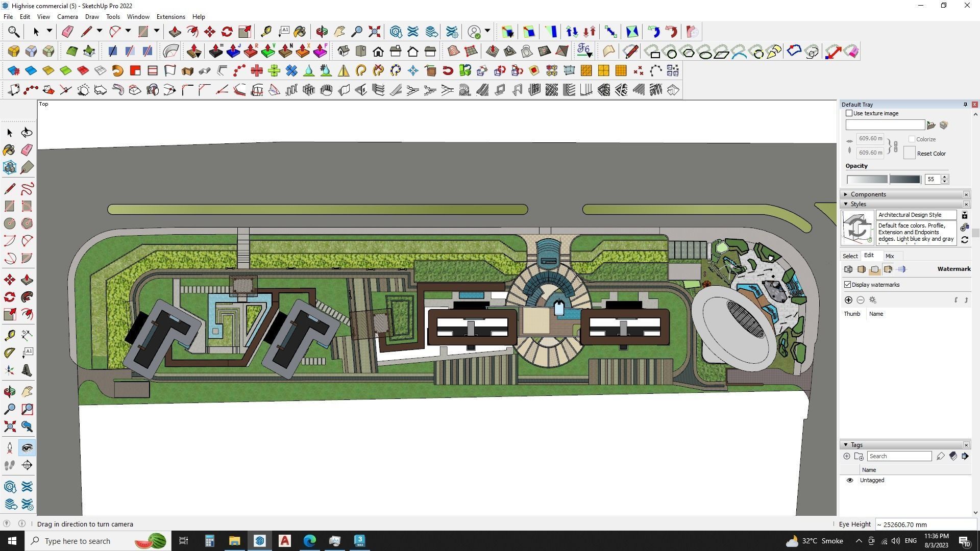Image resolution: width=980 pixels, height=551 pixels.
Task: Enable Use texture image checkbox
Action: pyautogui.click(x=849, y=113)
